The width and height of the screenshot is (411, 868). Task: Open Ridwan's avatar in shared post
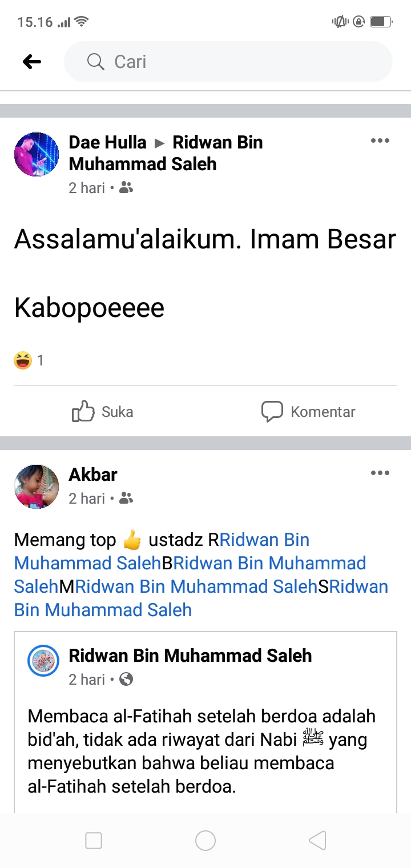43,661
